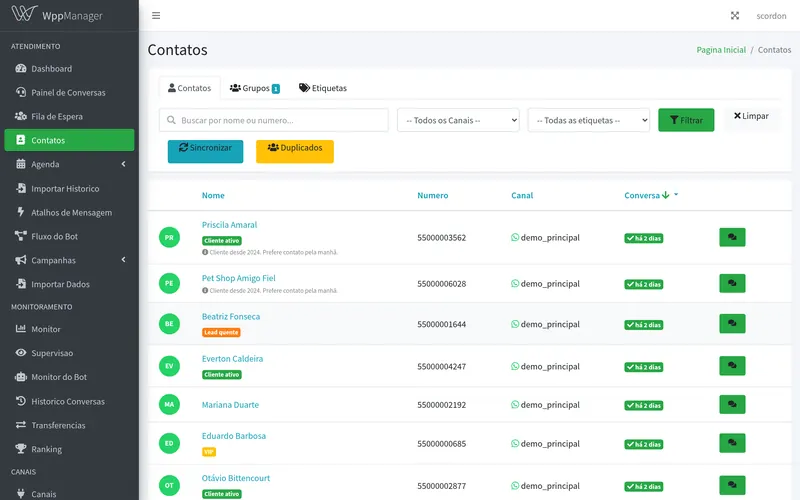The image size is (800, 500).
Task: Start chat with Otávio Bittencourt
Action: pos(732,485)
